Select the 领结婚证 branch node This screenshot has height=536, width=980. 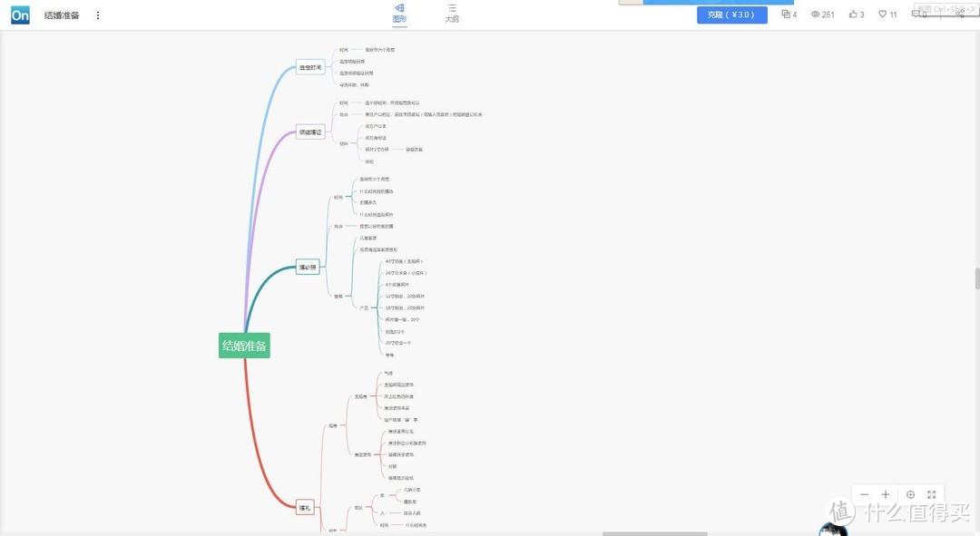click(310, 132)
